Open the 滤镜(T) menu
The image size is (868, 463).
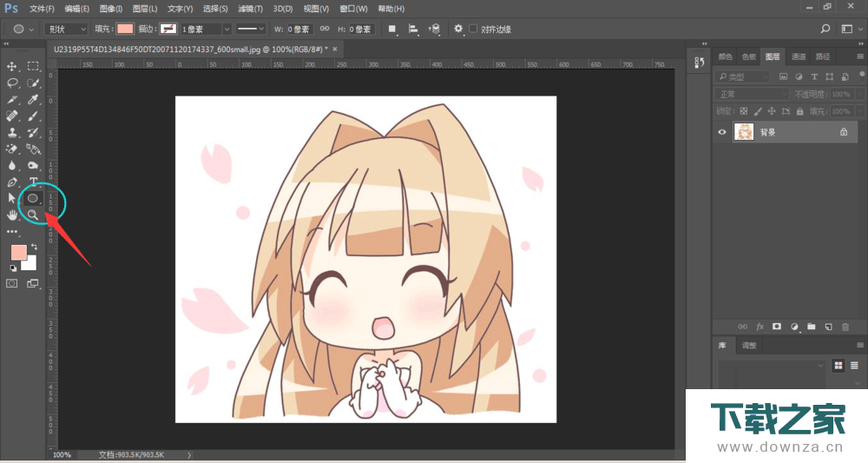coord(250,9)
